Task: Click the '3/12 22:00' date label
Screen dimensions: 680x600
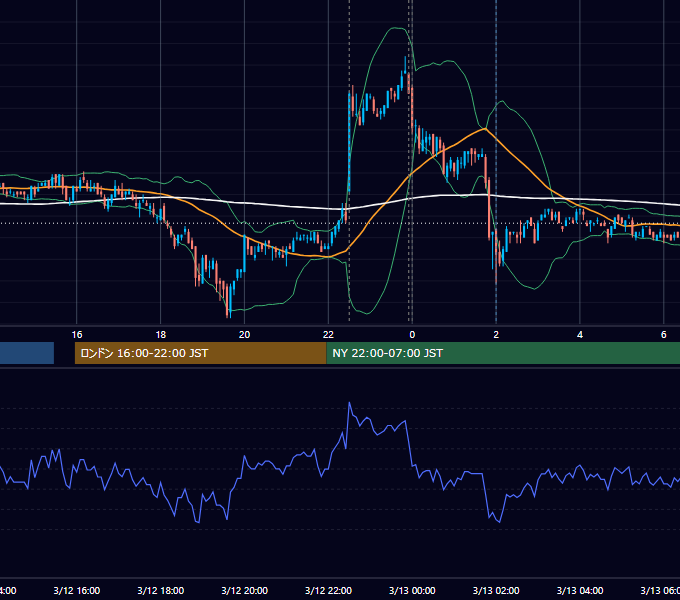Action: [328, 590]
